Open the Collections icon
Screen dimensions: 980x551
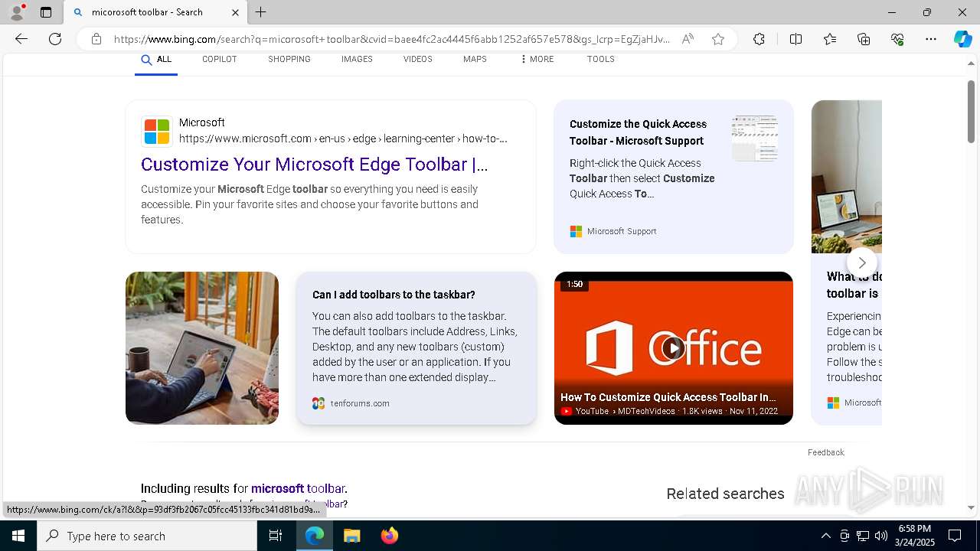864,39
